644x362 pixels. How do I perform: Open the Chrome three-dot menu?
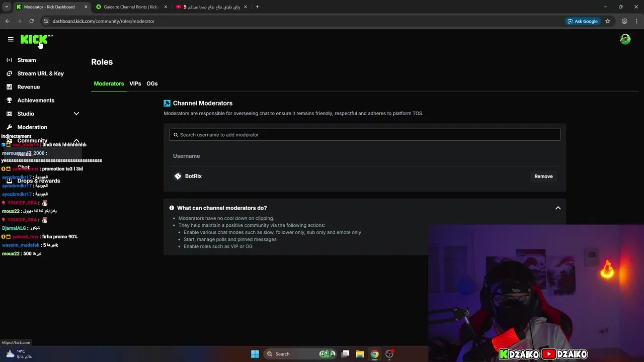pyautogui.click(x=636, y=21)
